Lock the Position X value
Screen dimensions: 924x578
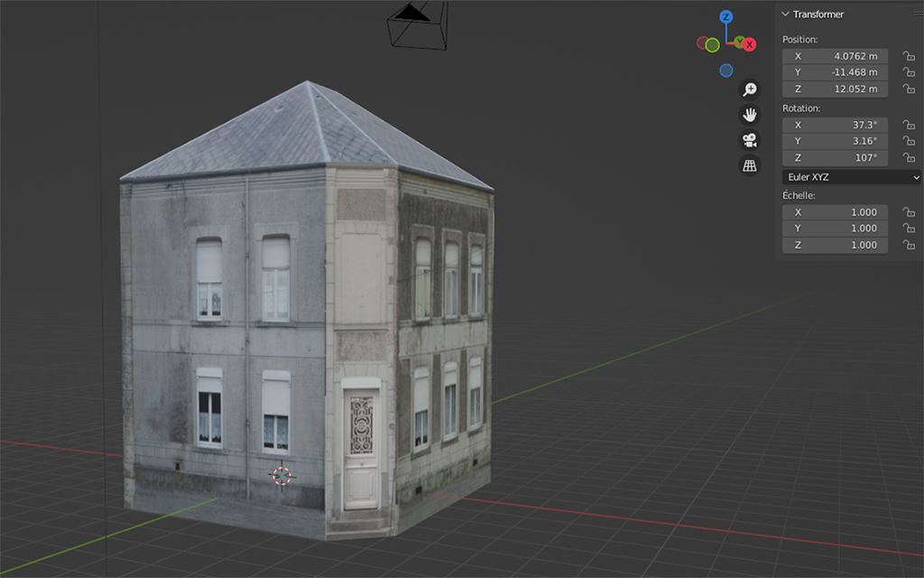(x=909, y=56)
